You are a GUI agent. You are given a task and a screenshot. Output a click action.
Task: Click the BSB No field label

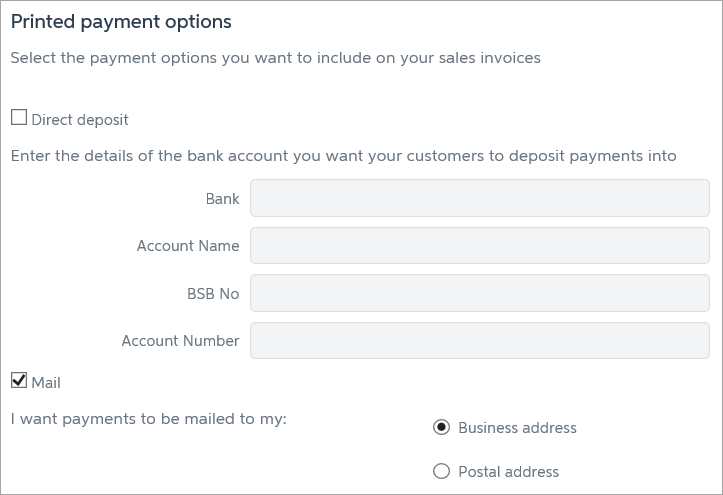coord(213,294)
